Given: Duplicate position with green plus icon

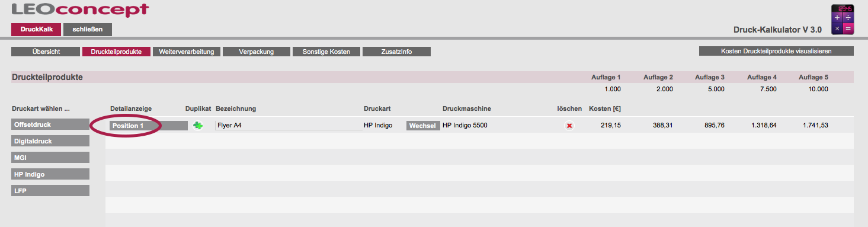Looking at the screenshot, I should pos(198,126).
